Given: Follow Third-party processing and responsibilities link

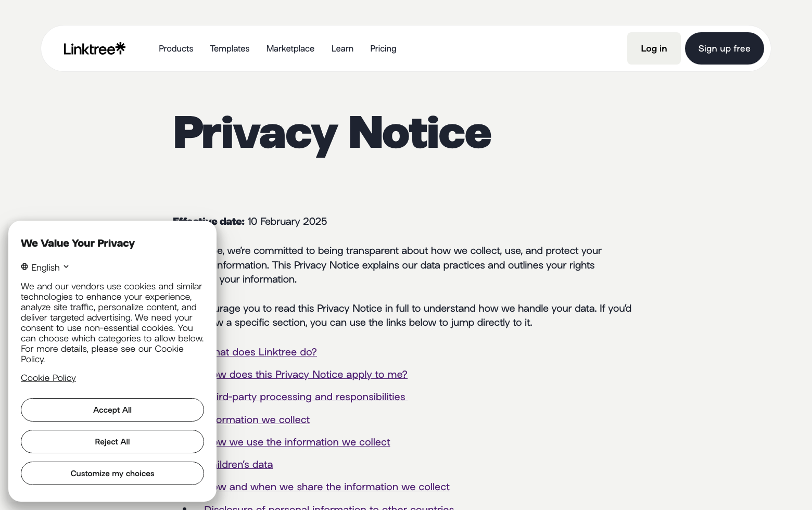Looking at the screenshot, I should tap(311, 397).
